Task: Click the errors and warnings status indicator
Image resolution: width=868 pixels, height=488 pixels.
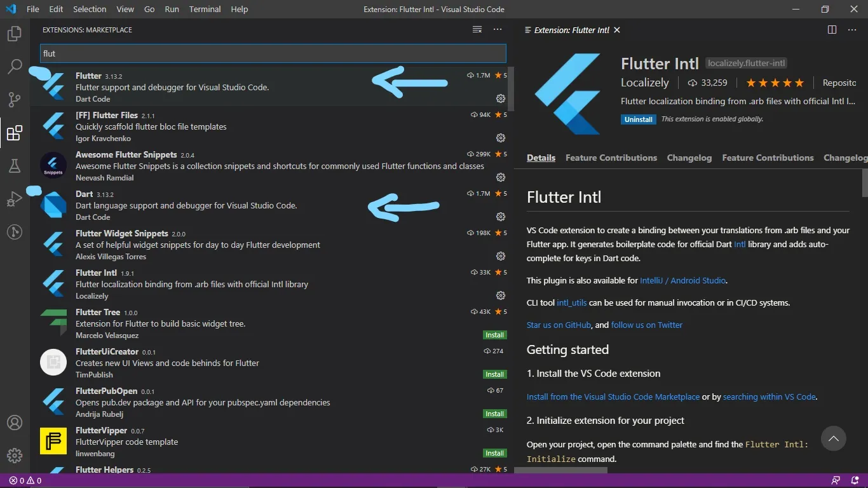Action: point(25,480)
